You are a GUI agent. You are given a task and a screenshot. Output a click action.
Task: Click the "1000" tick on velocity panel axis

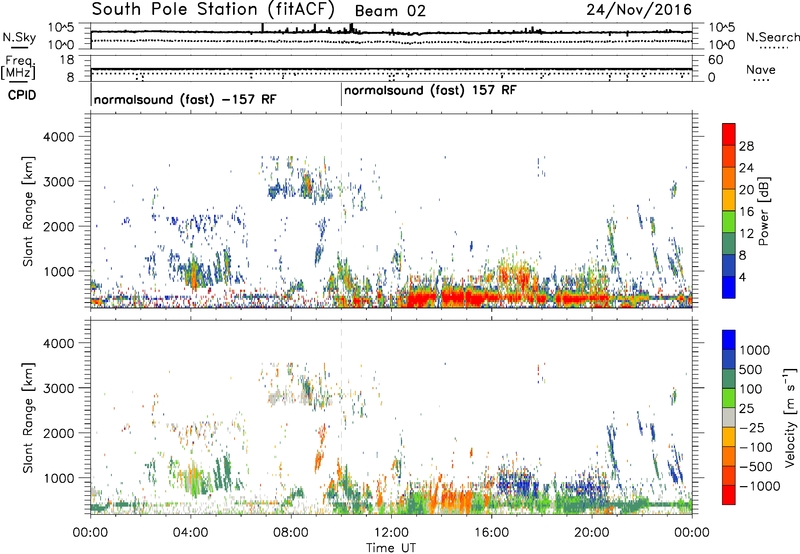[58, 478]
